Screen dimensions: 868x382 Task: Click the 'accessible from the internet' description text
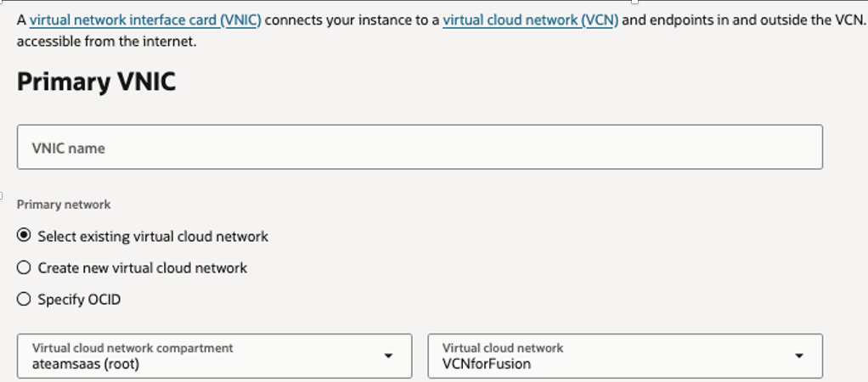point(106,41)
